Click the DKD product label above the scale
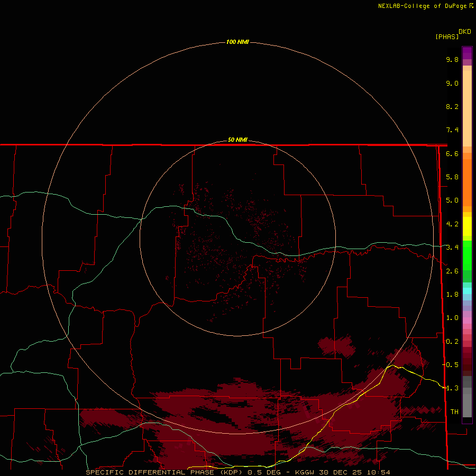 click(x=465, y=32)
